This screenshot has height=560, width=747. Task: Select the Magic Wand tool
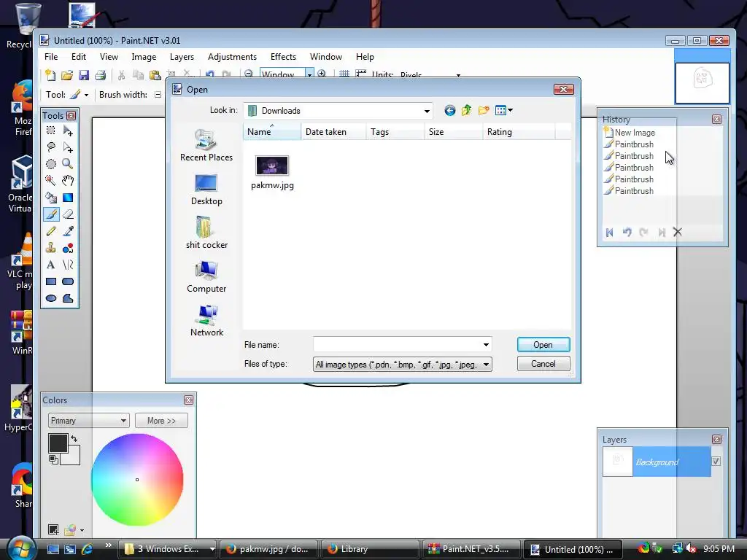tap(51, 181)
